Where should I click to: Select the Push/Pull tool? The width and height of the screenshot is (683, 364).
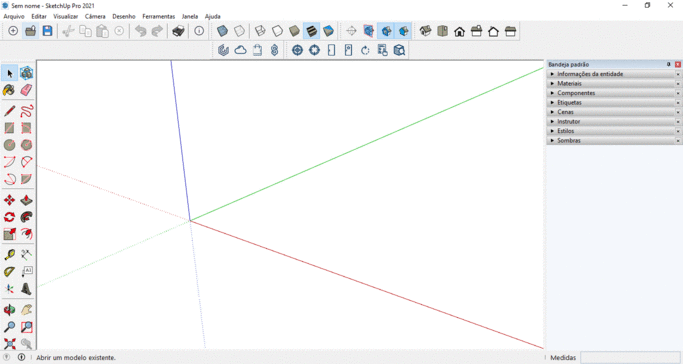pyautogui.click(x=27, y=200)
